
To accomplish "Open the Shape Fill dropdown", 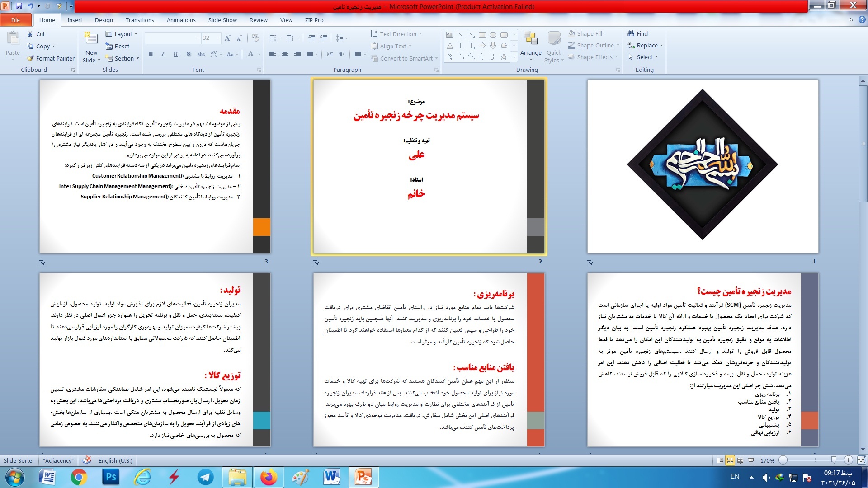I will click(588, 33).
